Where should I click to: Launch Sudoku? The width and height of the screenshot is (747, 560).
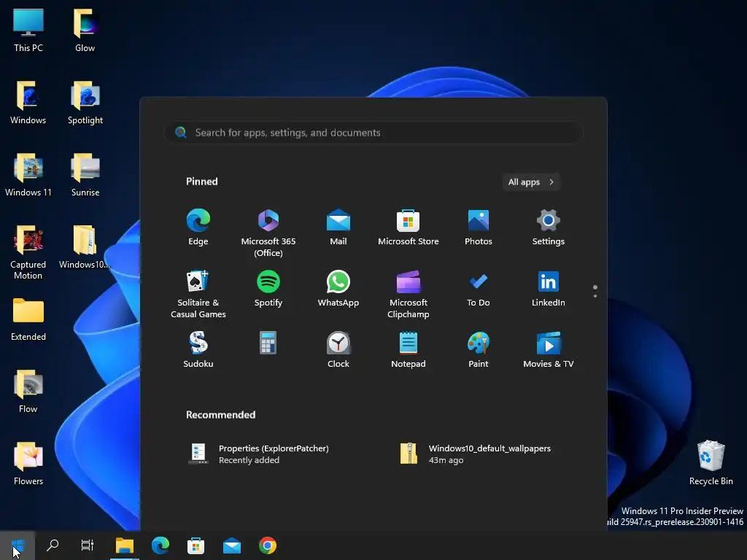coord(198,349)
